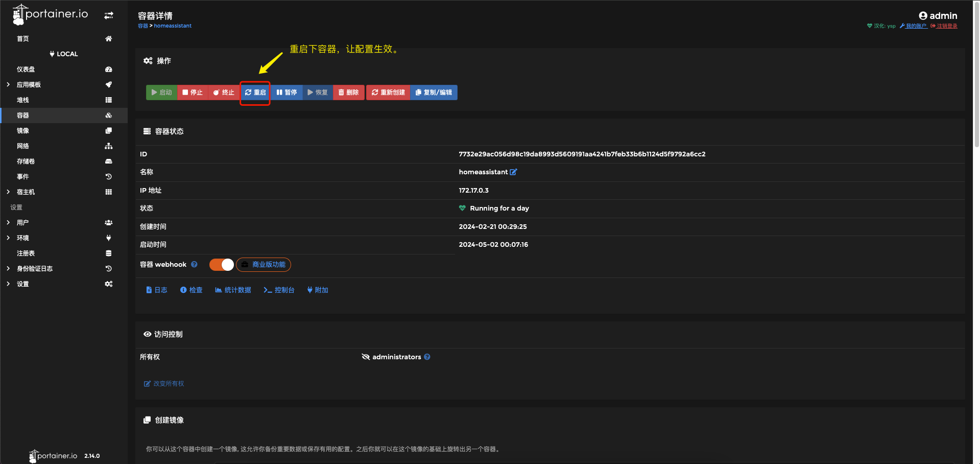Click the 删除 delete button
This screenshot has width=980, height=464.
pyautogui.click(x=349, y=92)
